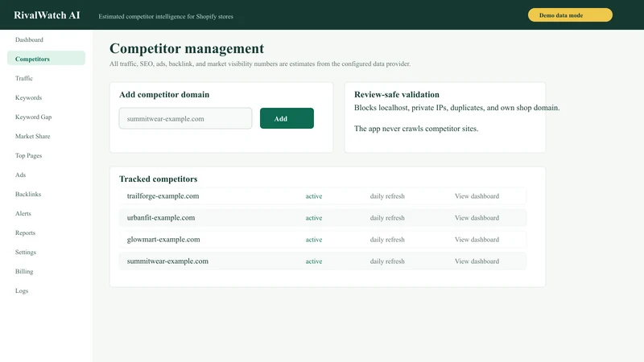This screenshot has width=644, height=362.
Task: Click the Add competitor button
Action: [287, 118]
